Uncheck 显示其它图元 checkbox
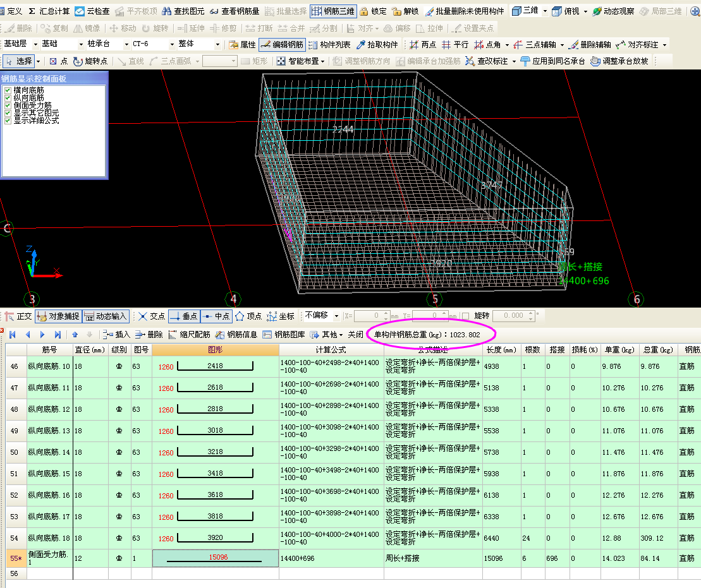The image size is (701, 588). click(8, 113)
